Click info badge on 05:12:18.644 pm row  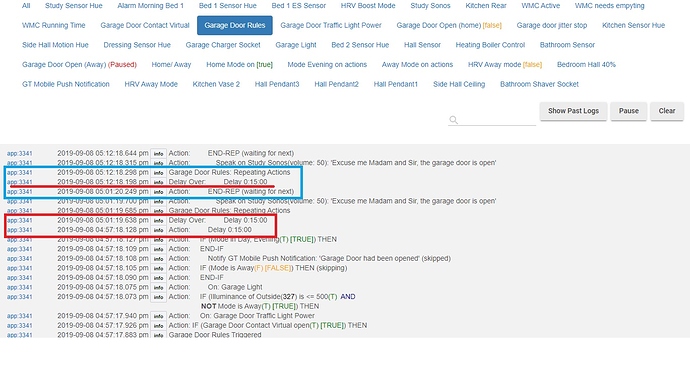point(158,154)
